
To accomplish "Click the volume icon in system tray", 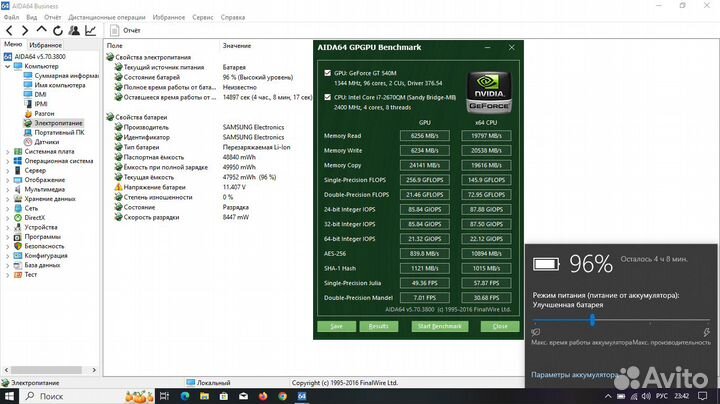I will point(646,396).
